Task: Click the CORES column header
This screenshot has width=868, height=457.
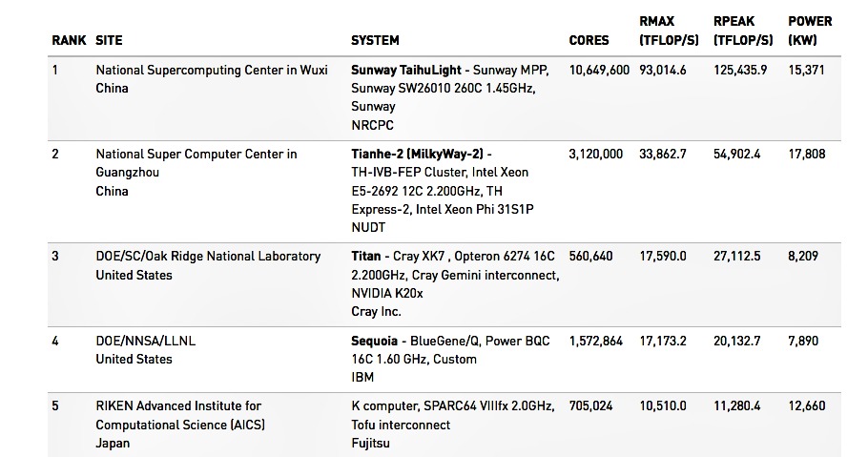Action: pyautogui.click(x=589, y=40)
